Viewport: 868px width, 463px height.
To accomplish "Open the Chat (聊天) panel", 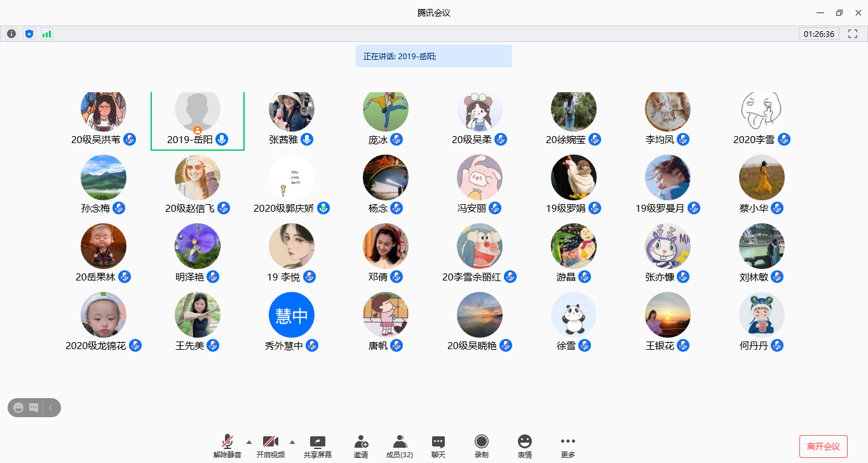I will click(x=438, y=446).
